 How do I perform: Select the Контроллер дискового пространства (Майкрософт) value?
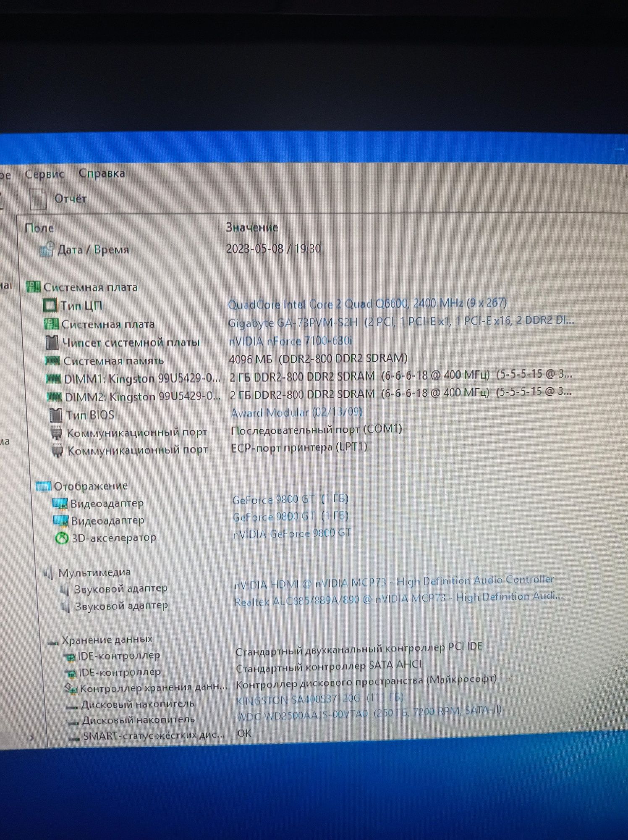(x=366, y=682)
